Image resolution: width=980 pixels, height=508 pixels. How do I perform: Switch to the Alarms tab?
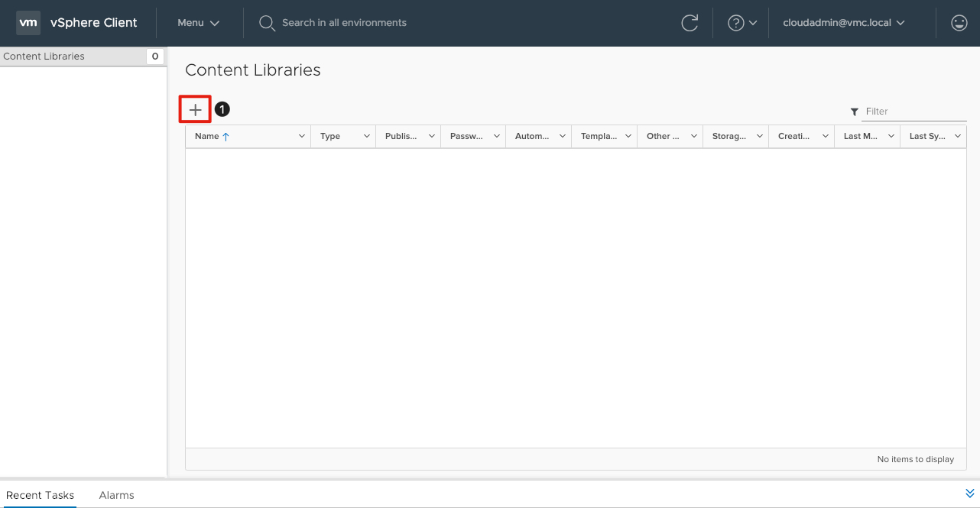click(116, 495)
